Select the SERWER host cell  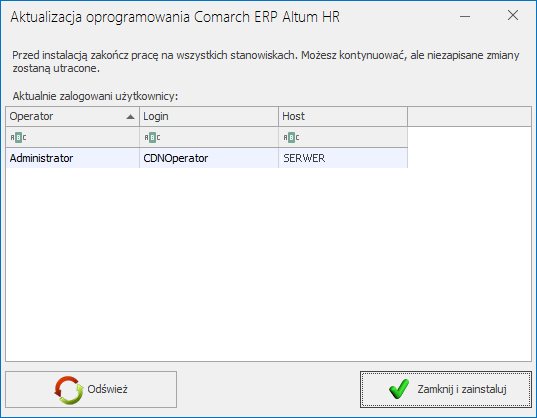[x=343, y=158]
